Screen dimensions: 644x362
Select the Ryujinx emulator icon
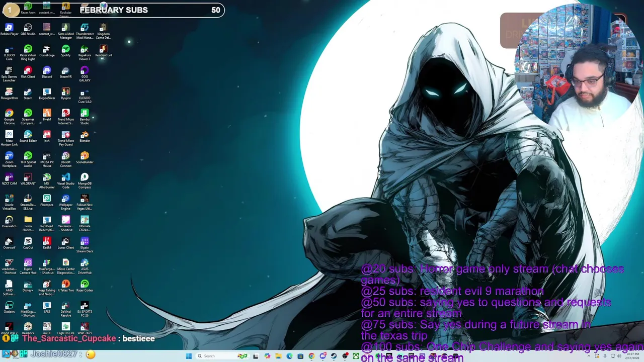[65, 94]
